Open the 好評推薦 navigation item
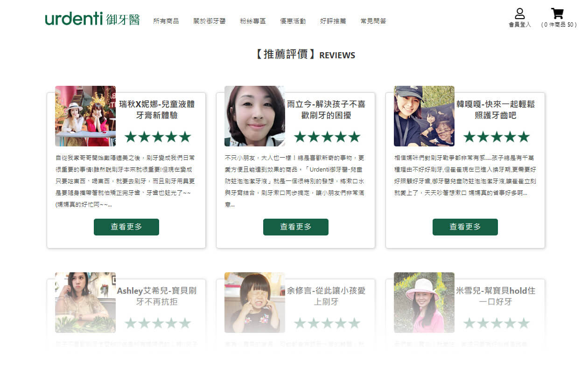This screenshot has height=373, width=588. pos(333,21)
